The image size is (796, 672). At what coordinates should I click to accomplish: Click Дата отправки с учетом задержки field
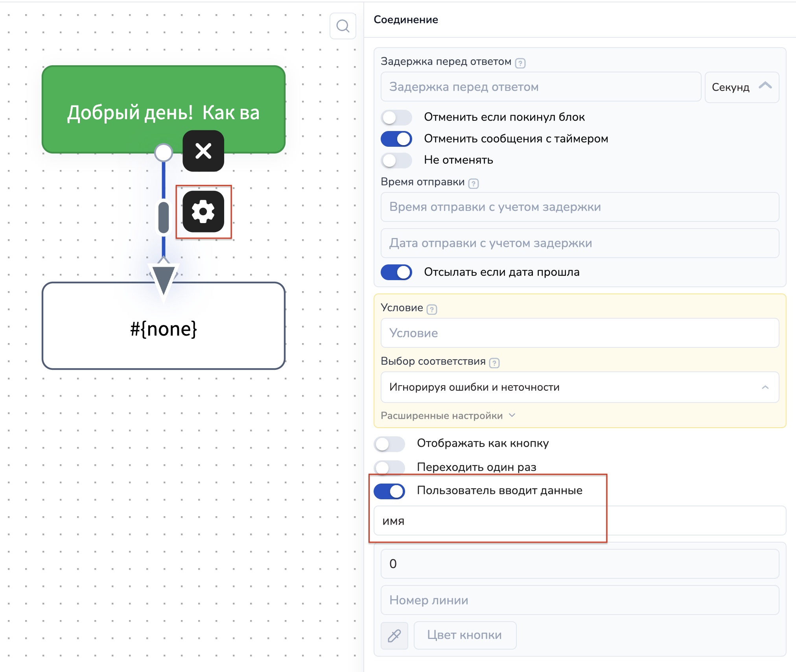point(580,243)
